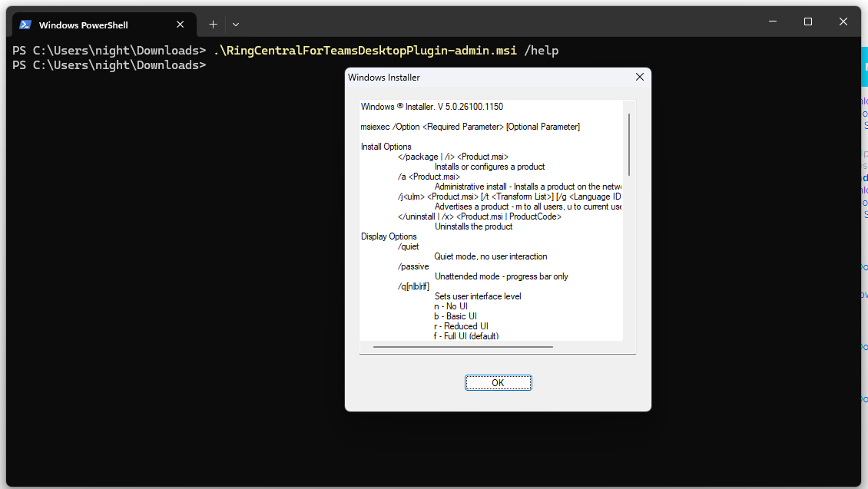Click 'n - No UI' line
The image size is (868, 489).
[451, 306]
